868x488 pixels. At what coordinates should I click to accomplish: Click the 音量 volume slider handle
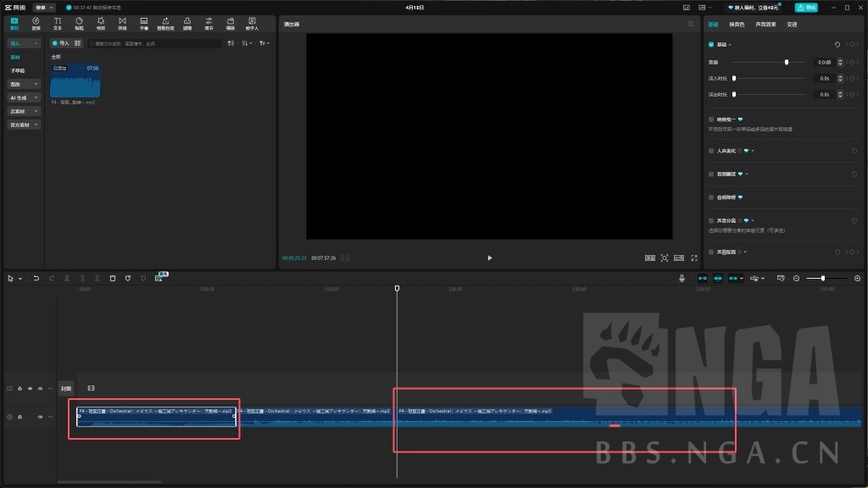pos(787,62)
